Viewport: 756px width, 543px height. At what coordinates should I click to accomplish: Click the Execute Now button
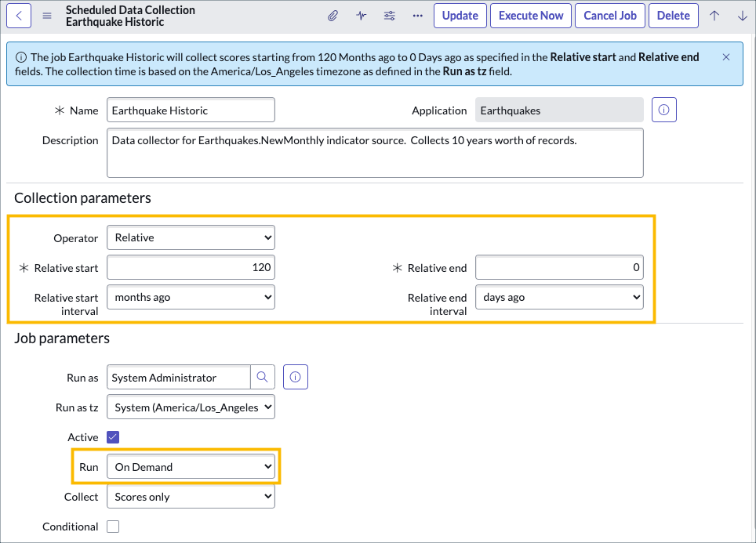531,15
